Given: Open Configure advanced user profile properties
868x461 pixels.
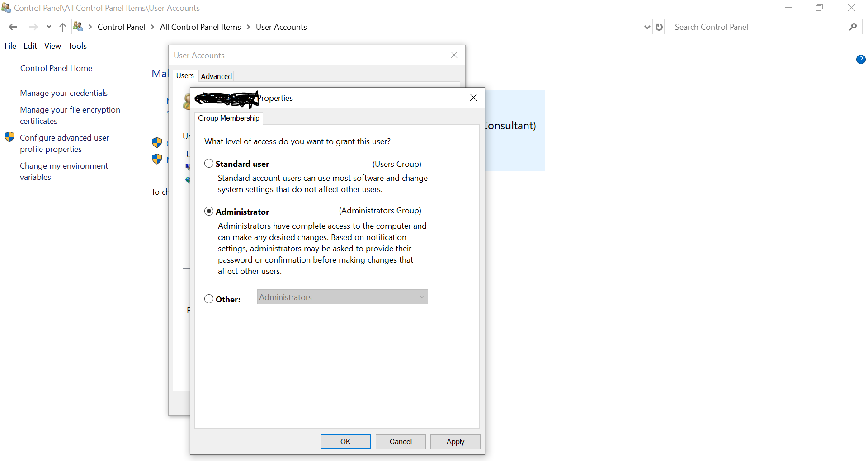Looking at the screenshot, I should (x=64, y=143).
